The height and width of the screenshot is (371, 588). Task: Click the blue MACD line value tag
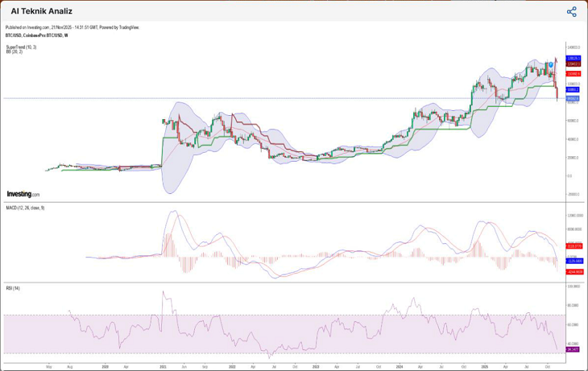point(574,261)
